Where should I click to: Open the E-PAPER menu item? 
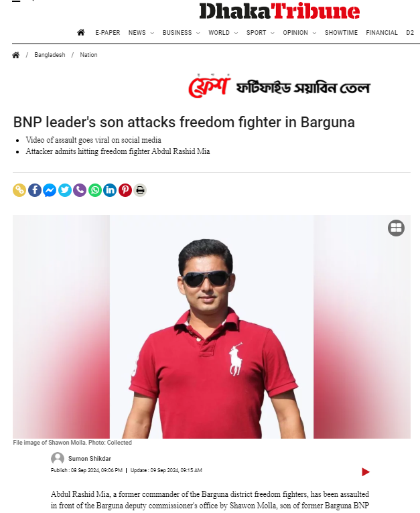coord(108,33)
